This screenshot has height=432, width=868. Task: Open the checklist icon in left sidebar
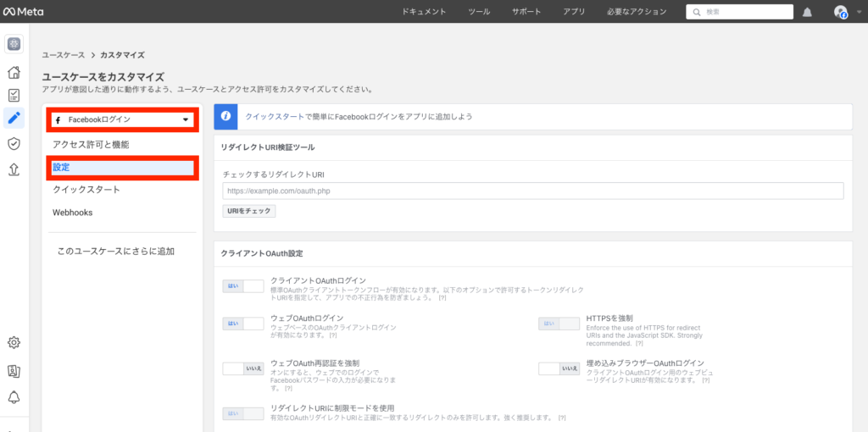14,96
